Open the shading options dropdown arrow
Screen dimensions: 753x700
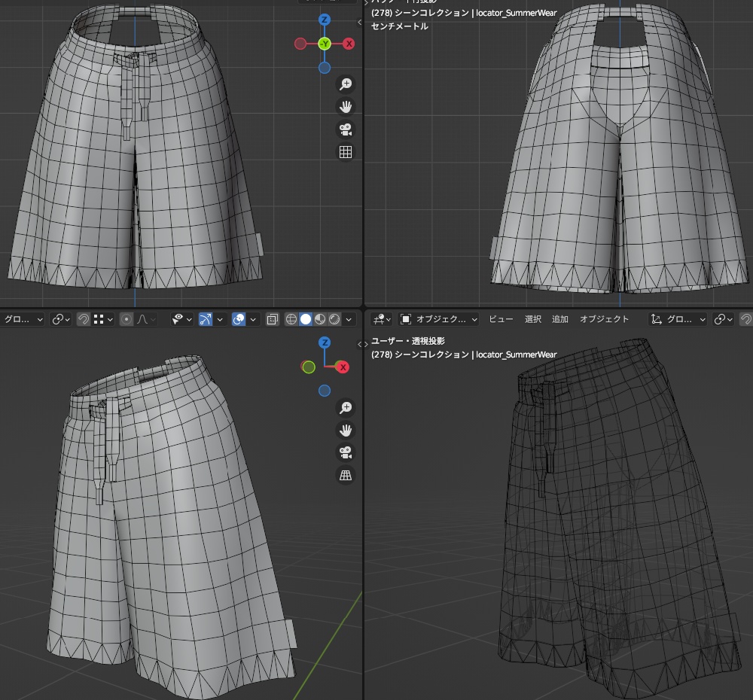[x=349, y=319]
